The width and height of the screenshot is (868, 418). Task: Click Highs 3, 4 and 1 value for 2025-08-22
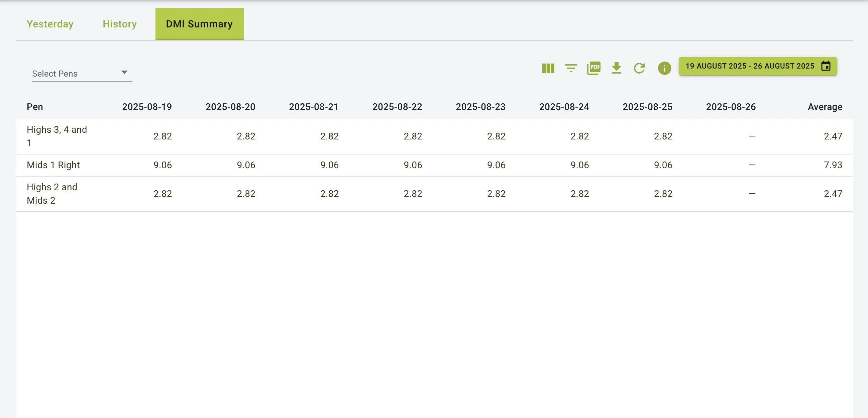(413, 136)
